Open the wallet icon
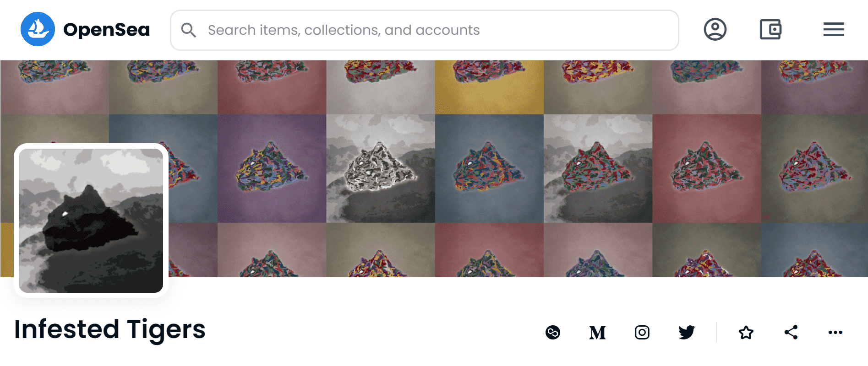Screen dimensions: 868x366 770,30
